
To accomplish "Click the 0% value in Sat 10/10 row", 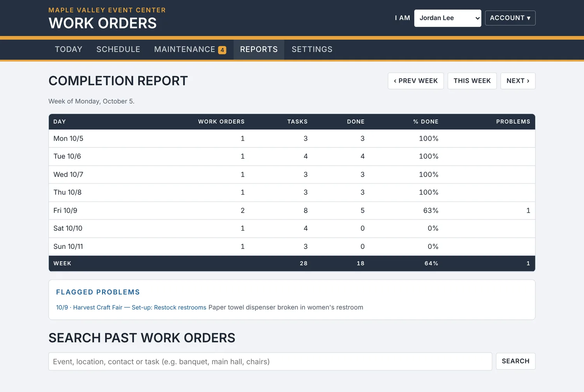I will 433,228.
